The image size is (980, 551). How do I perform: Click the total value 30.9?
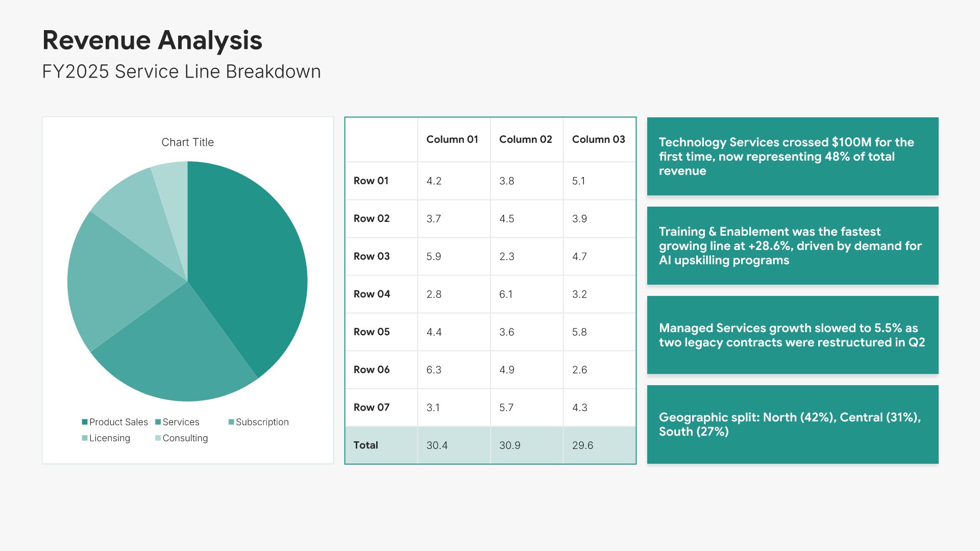click(510, 445)
